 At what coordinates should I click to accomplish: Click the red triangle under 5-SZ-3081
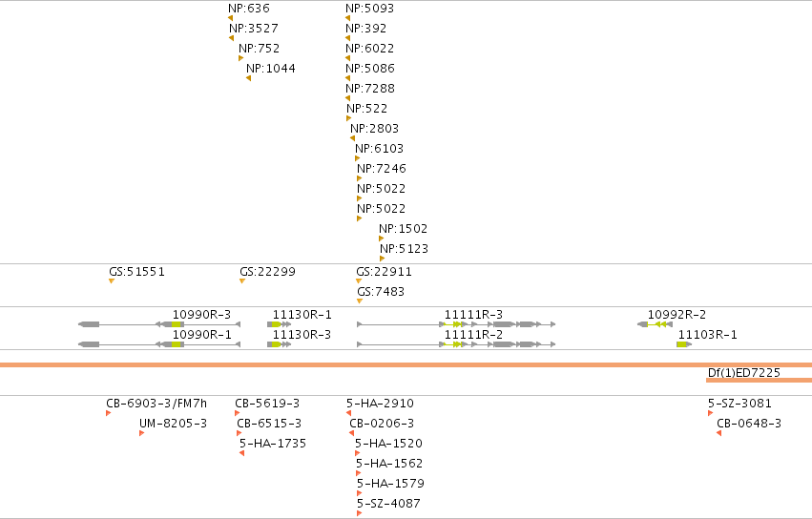(x=711, y=413)
